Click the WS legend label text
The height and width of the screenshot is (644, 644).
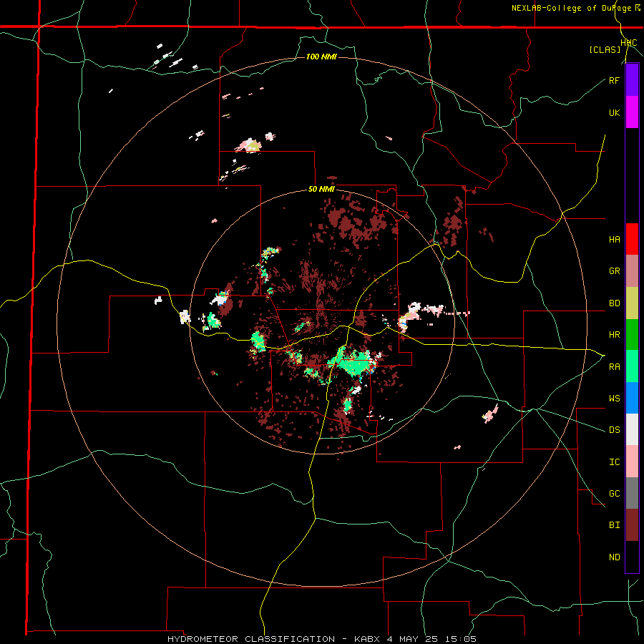click(614, 399)
